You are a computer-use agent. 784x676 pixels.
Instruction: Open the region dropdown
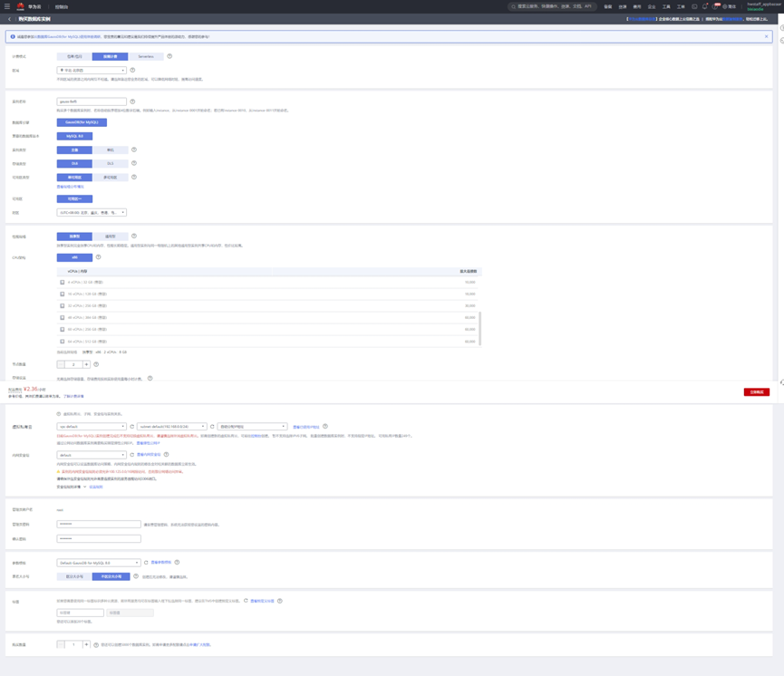point(92,71)
